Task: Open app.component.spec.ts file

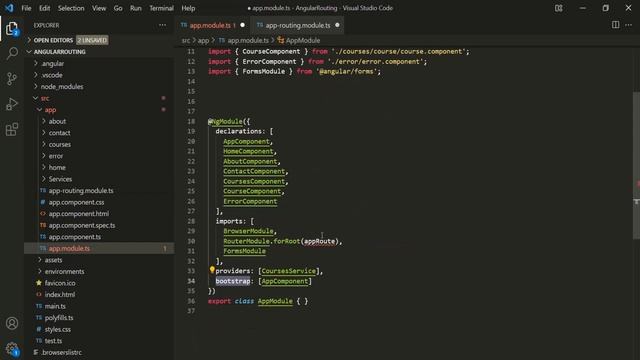Action: tap(82, 225)
